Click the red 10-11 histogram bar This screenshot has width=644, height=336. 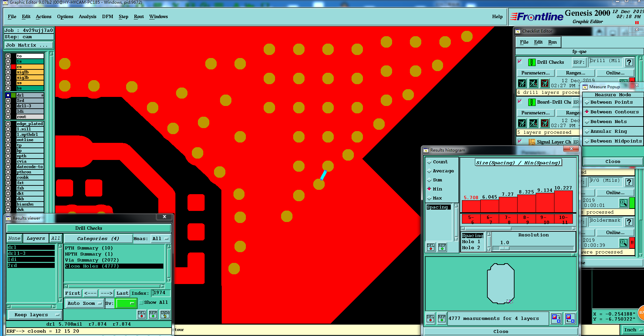[x=563, y=202]
